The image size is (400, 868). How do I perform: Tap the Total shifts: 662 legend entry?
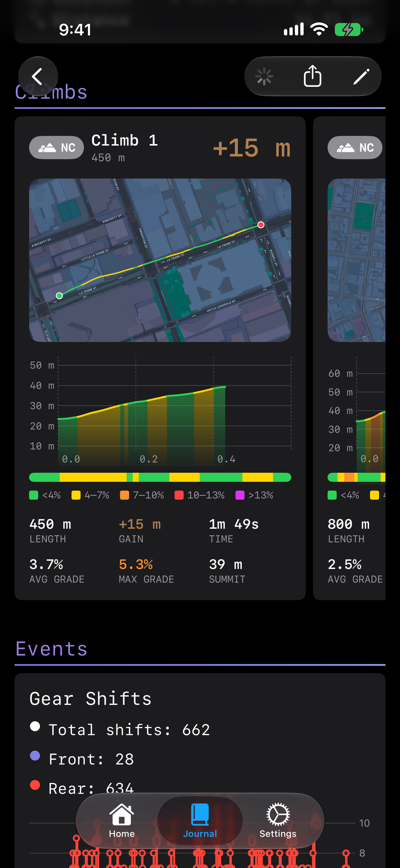(120, 729)
